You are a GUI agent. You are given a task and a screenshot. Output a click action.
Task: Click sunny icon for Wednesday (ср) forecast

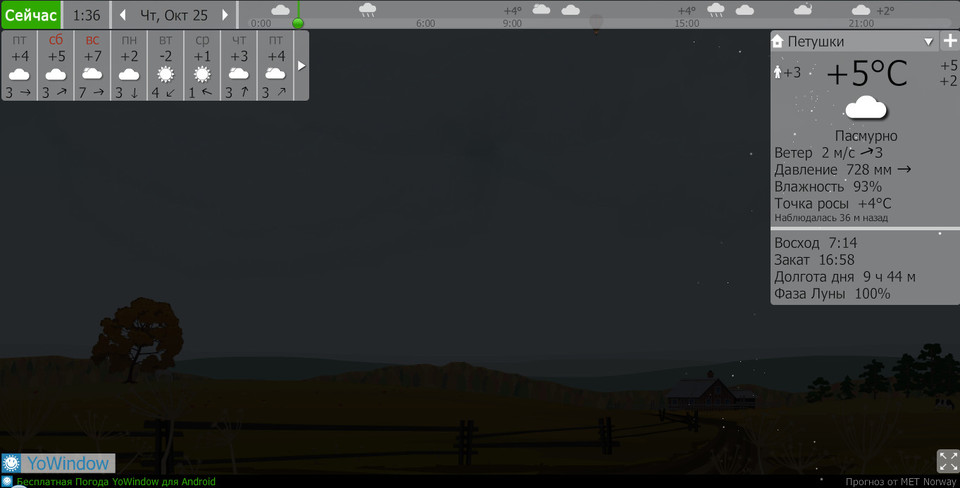[x=202, y=74]
